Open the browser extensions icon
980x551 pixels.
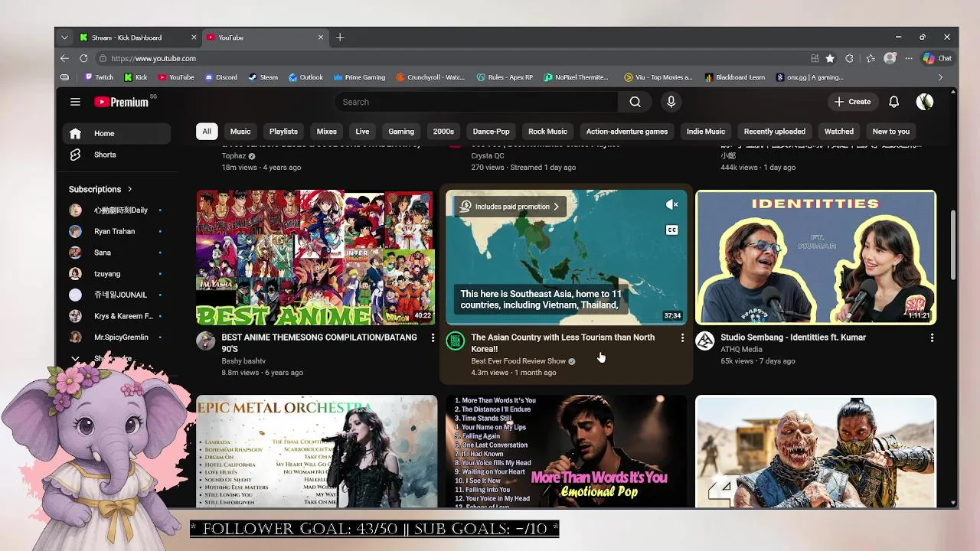tap(849, 58)
